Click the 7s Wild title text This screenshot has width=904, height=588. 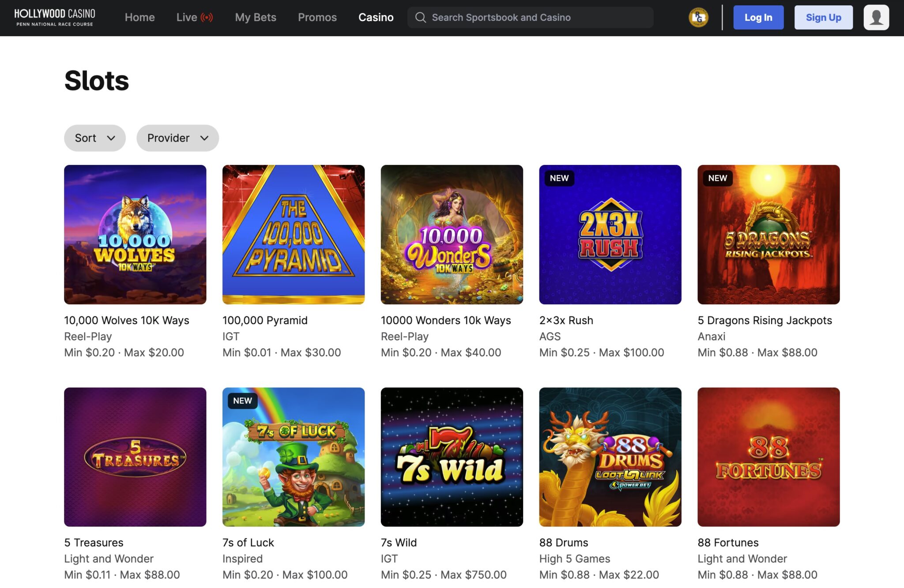point(399,543)
